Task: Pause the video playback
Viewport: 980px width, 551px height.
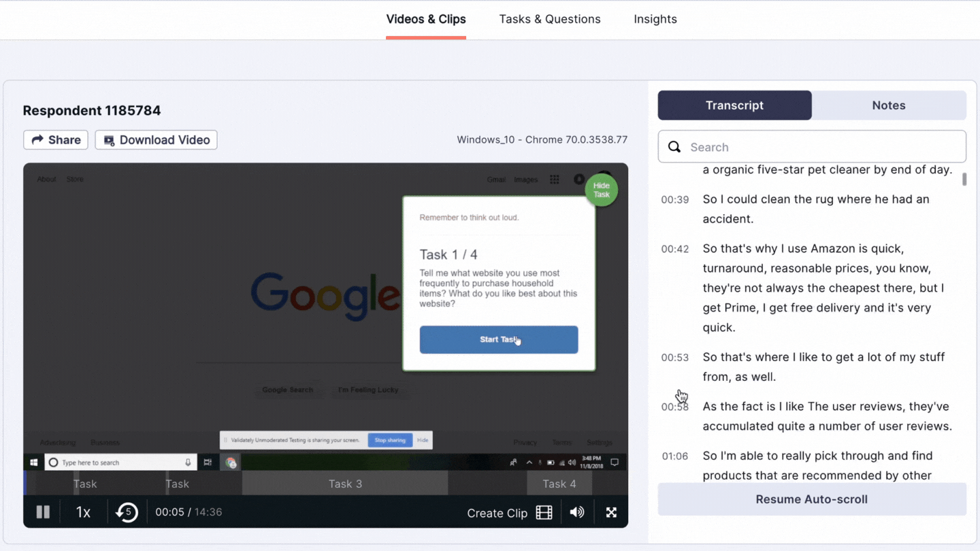Action: [x=43, y=512]
